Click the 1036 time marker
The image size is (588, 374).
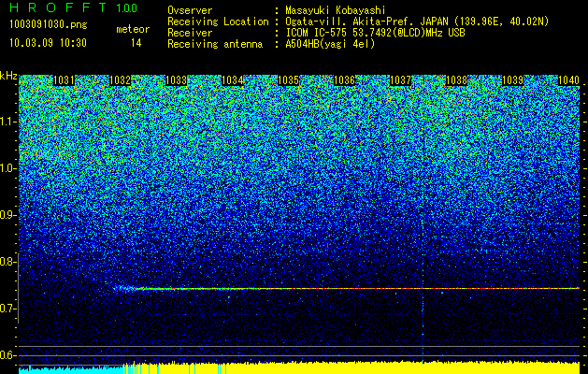[345, 80]
